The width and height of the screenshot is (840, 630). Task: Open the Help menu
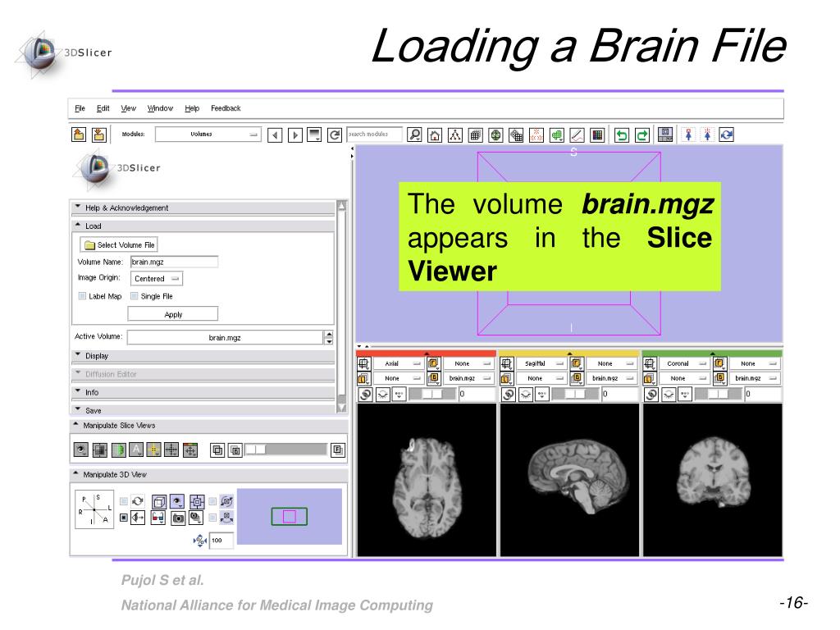[192, 108]
